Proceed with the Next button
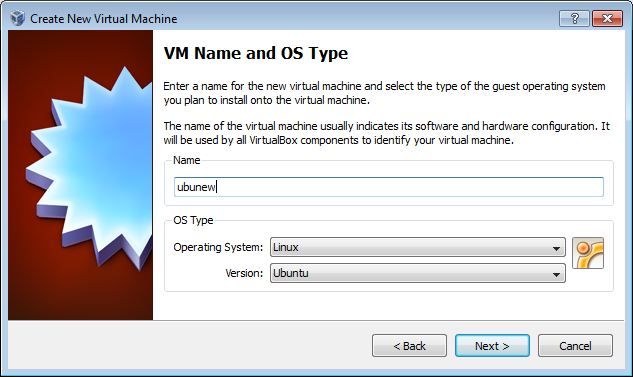 (x=492, y=346)
